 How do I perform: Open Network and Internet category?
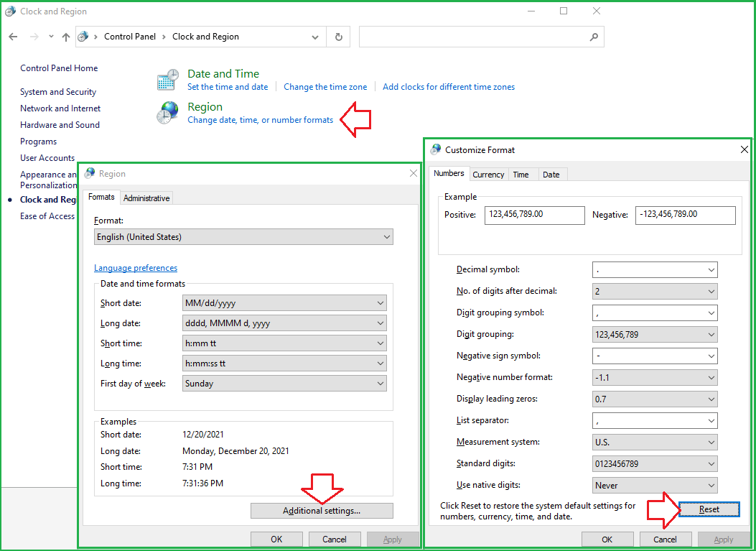[60, 108]
